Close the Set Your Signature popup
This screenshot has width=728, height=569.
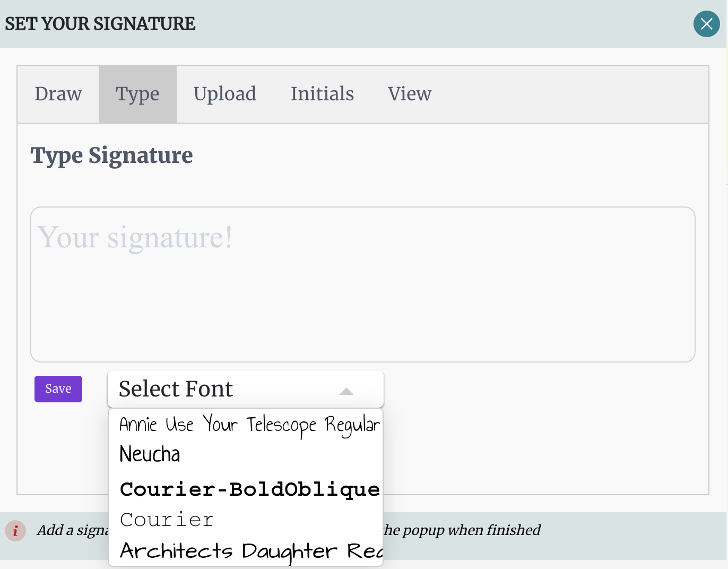pyautogui.click(x=706, y=24)
